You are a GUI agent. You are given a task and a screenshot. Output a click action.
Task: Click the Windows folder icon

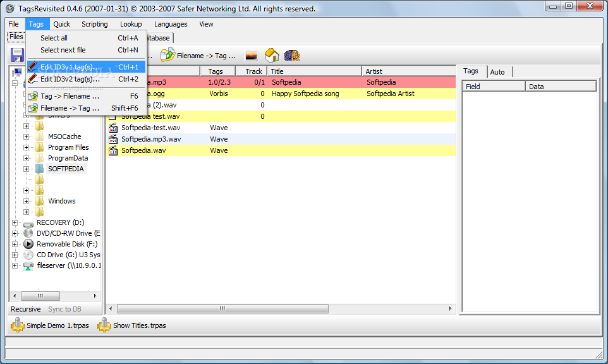pyautogui.click(x=40, y=201)
